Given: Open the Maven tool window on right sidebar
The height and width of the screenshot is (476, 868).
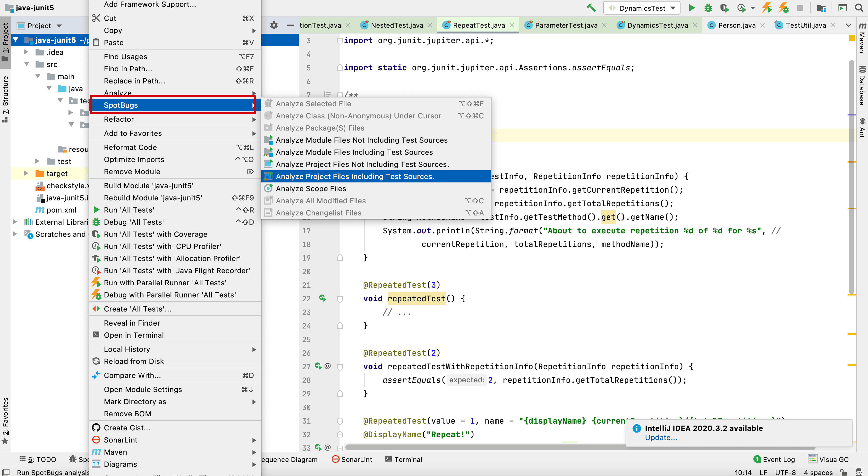Looking at the screenshot, I should tap(862, 38).
